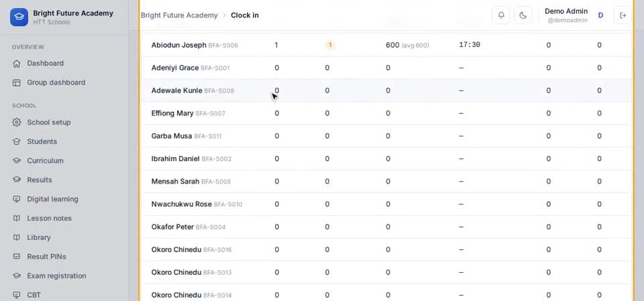Open Digital learning section
Image resolution: width=644 pixels, height=301 pixels.
(52, 199)
